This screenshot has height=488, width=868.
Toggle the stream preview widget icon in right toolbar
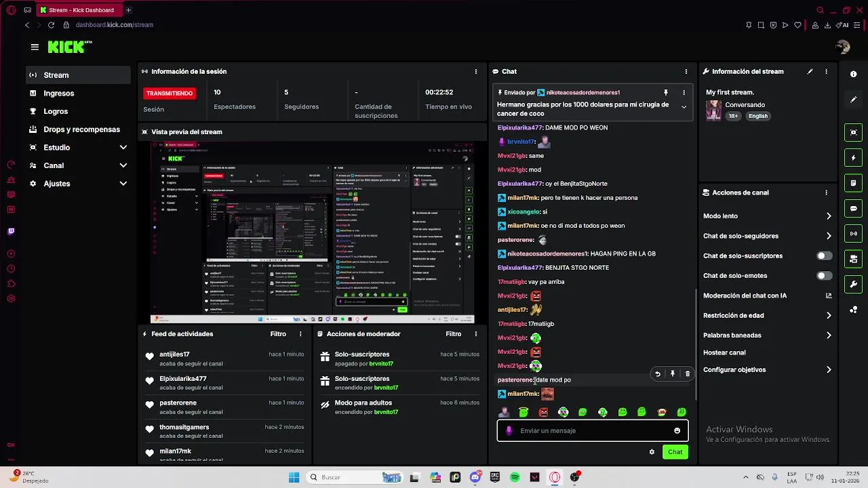[854, 133]
